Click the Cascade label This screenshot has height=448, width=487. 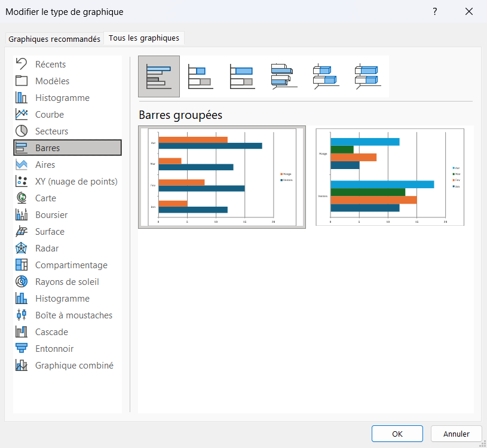tap(51, 332)
